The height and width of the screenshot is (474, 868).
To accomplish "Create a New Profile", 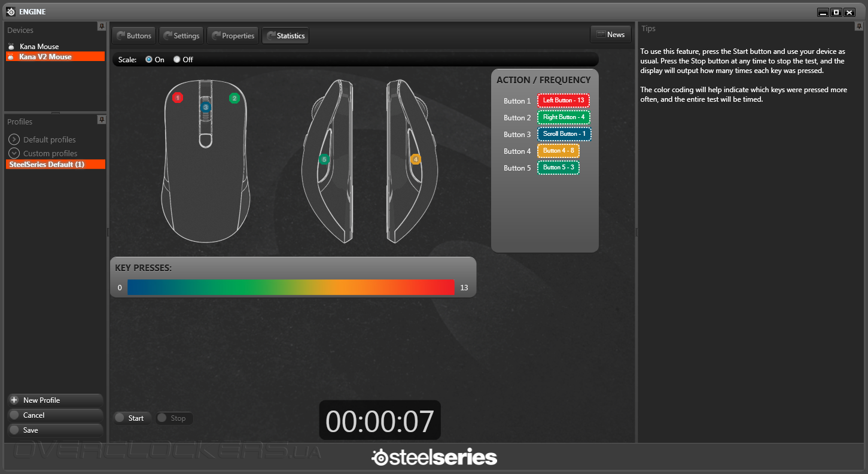I will (55, 400).
